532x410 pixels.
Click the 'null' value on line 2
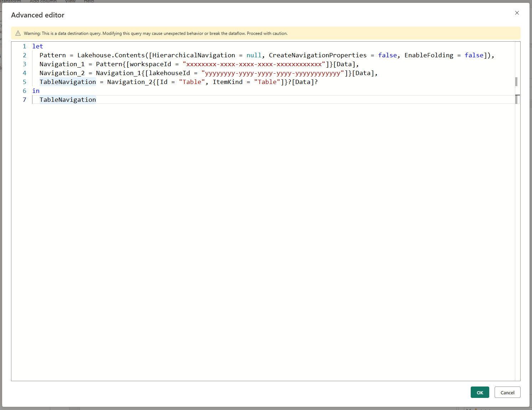tap(254, 55)
